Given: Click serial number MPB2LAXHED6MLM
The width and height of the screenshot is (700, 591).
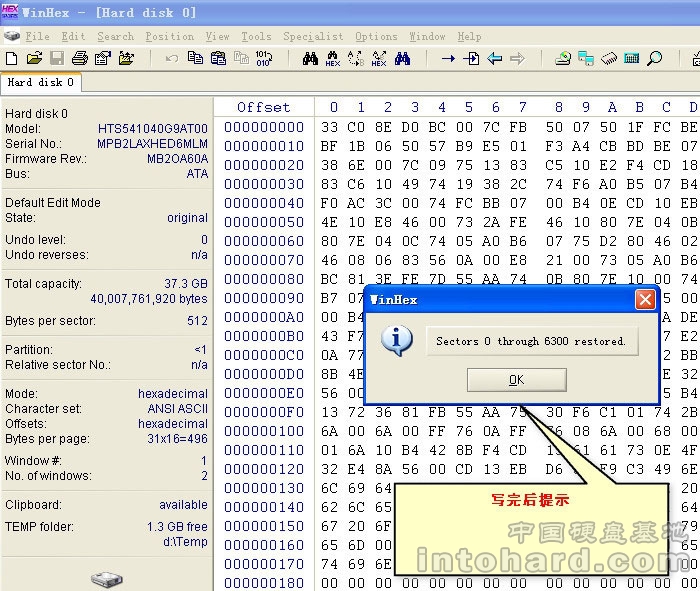Looking at the screenshot, I should click(x=152, y=144).
